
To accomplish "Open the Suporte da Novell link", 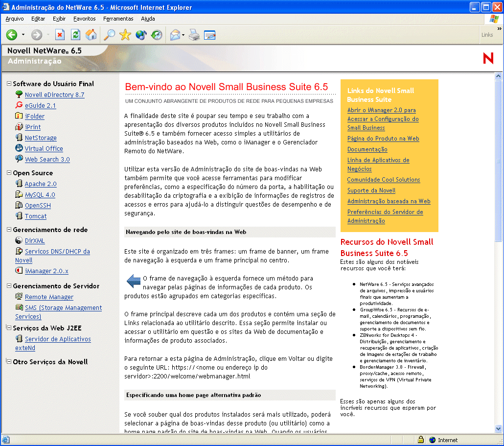I will pos(371,190).
